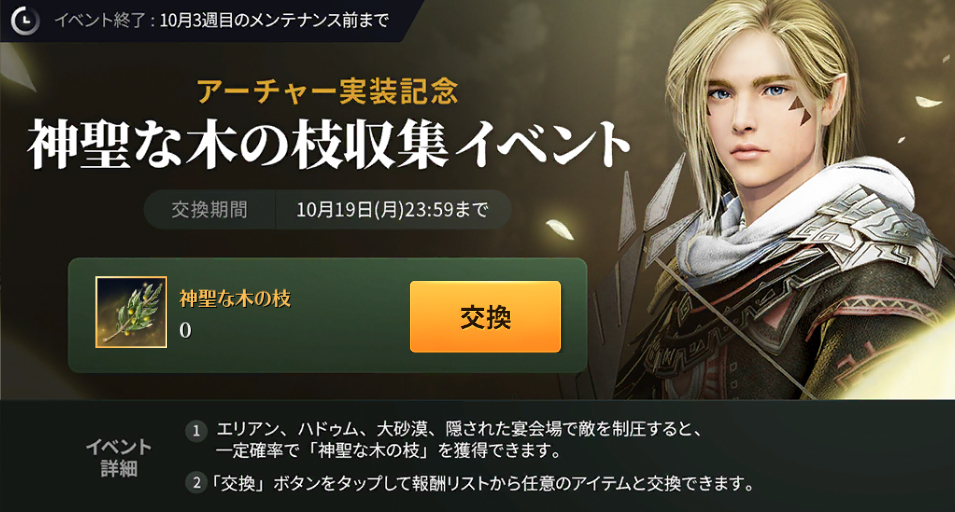This screenshot has width=955, height=512.
Task: Click the orange 交換 exchange button
Action: [485, 317]
